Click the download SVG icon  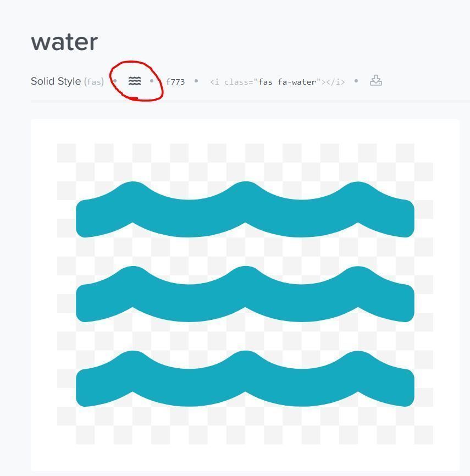[375, 81]
